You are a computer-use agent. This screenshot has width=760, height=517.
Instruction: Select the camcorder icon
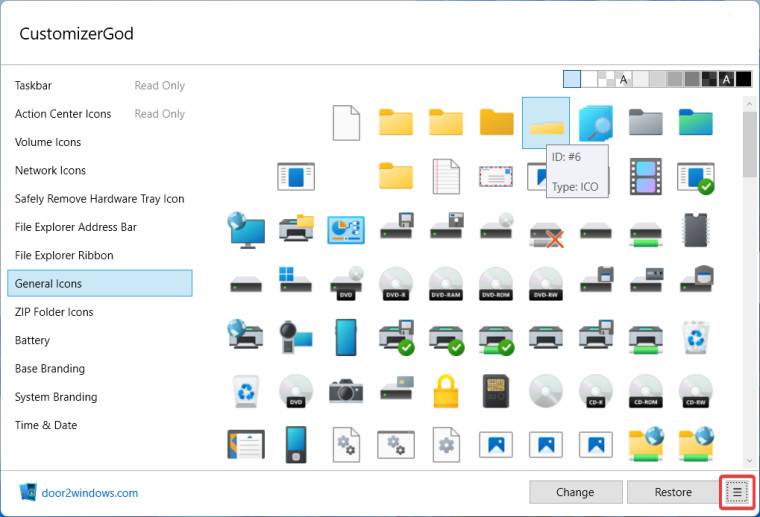[x=296, y=337]
